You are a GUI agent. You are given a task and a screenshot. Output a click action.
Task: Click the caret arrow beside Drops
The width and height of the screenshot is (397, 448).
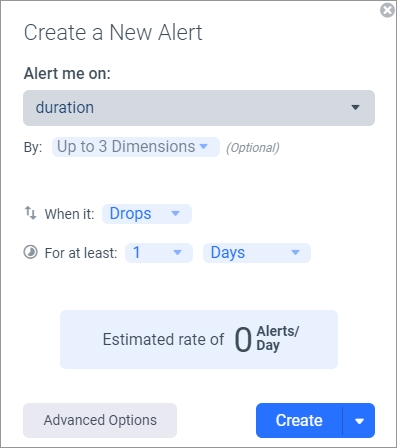click(x=175, y=213)
